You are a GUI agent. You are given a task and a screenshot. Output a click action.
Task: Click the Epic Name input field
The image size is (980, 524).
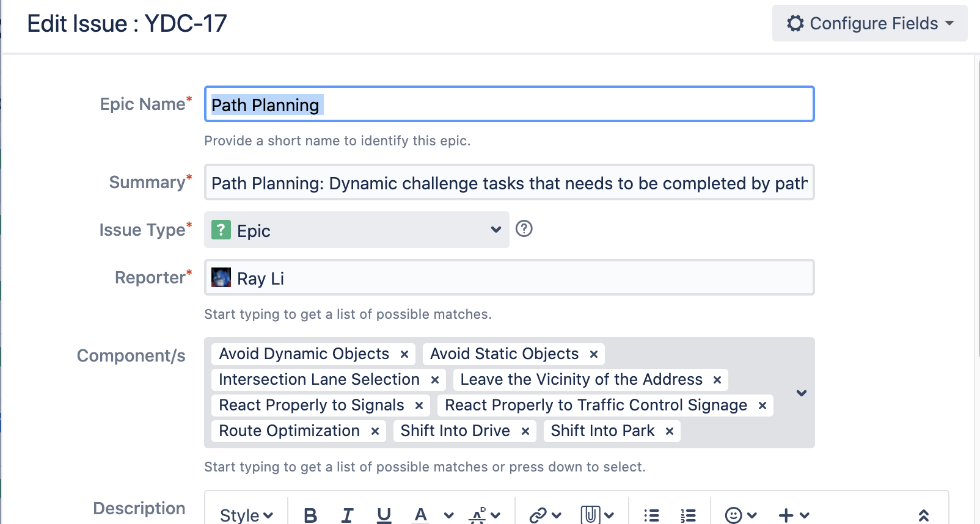(509, 104)
